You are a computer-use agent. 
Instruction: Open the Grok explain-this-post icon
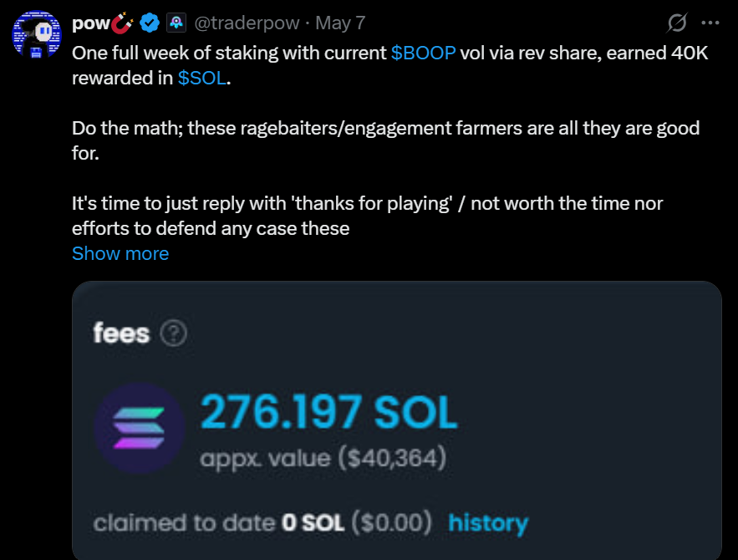click(x=677, y=23)
